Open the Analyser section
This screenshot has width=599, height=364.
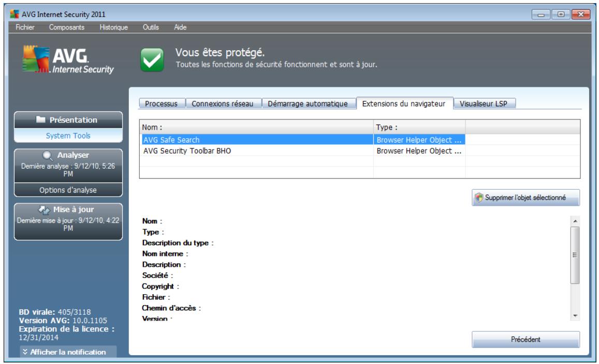(x=68, y=165)
